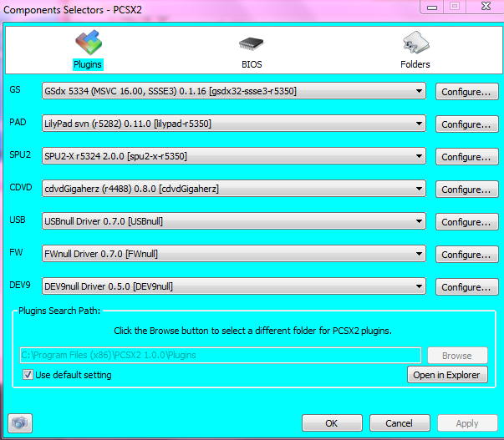Click the SPU2 label text
The image size is (504, 440).
20,154
